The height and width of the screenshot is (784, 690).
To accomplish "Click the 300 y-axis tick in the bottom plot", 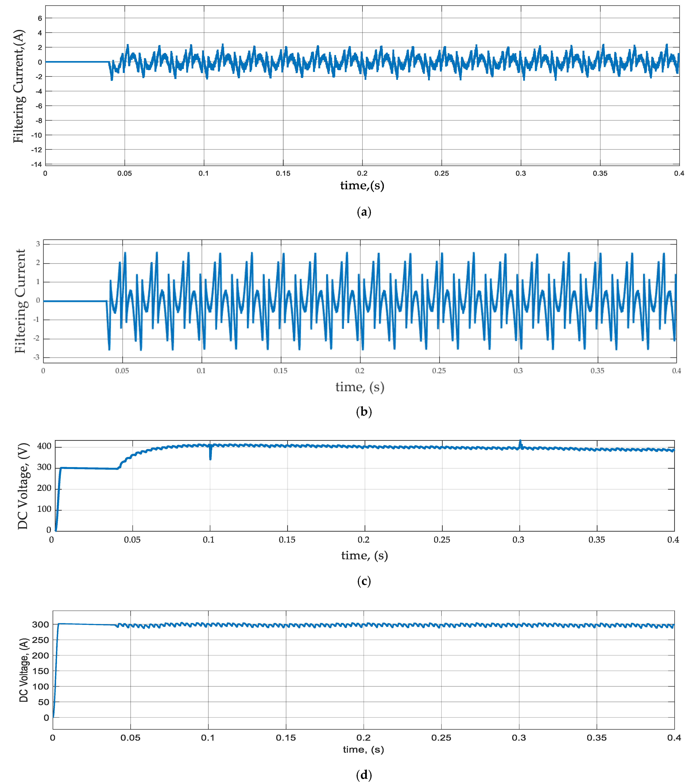I will [x=41, y=625].
